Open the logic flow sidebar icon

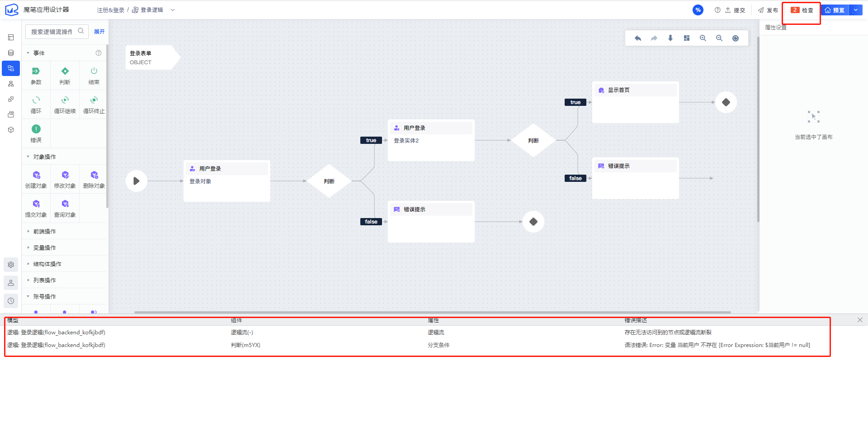click(11, 68)
